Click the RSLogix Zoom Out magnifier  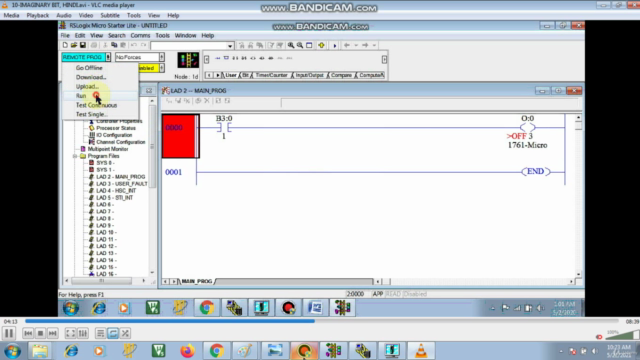pos(300,45)
